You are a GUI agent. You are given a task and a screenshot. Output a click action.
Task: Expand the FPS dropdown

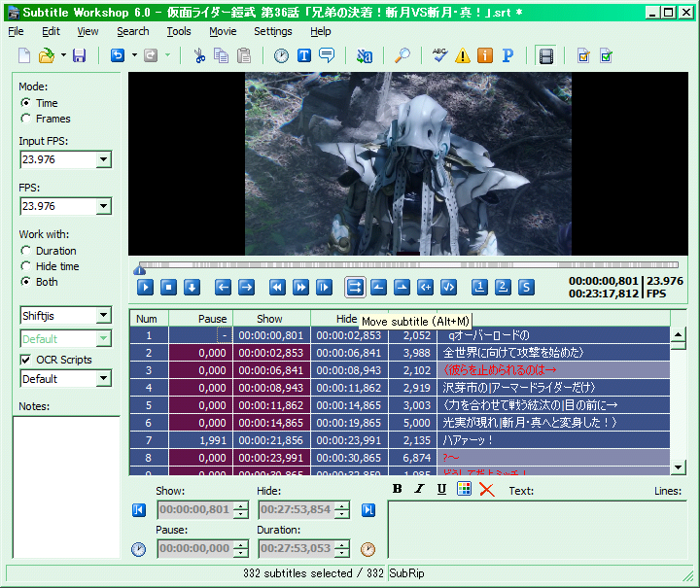coord(104,206)
